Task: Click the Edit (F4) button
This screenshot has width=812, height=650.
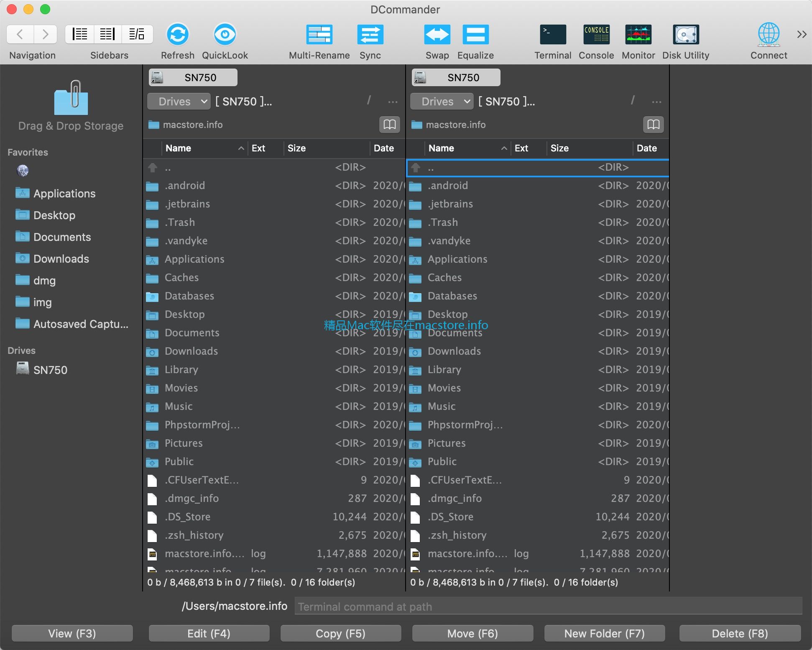Action: (209, 633)
